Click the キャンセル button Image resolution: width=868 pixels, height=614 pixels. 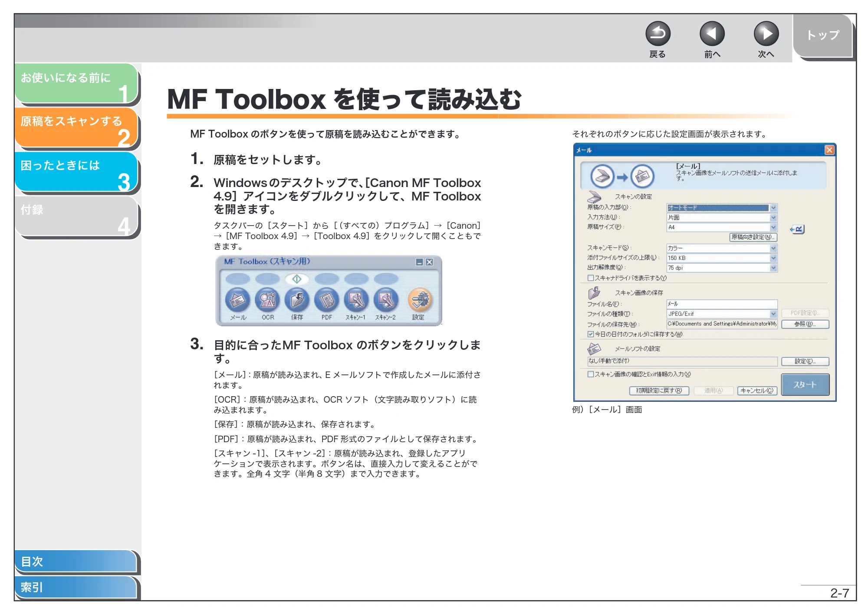(x=757, y=391)
